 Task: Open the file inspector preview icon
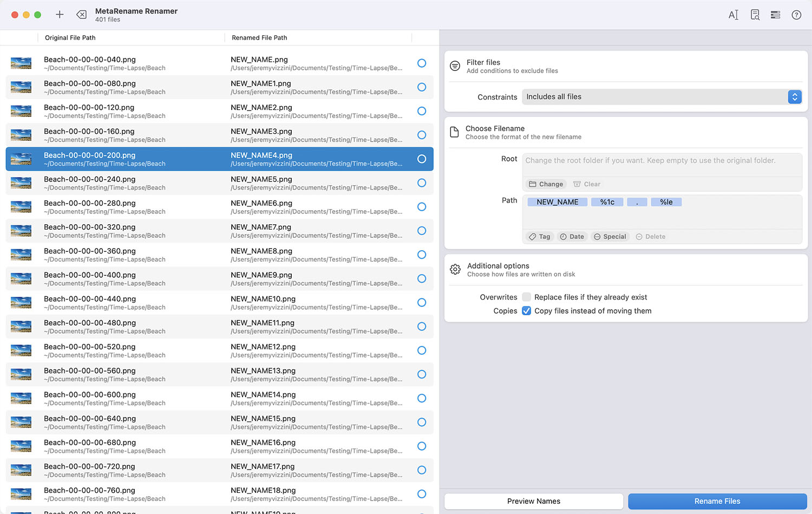[754, 15]
